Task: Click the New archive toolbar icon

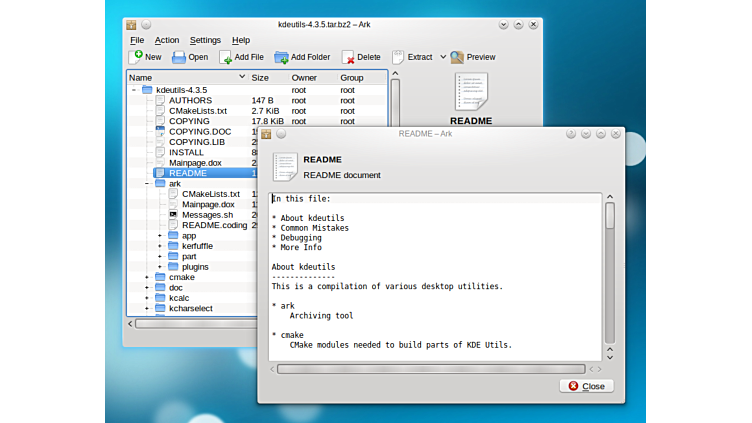Action: pos(136,57)
